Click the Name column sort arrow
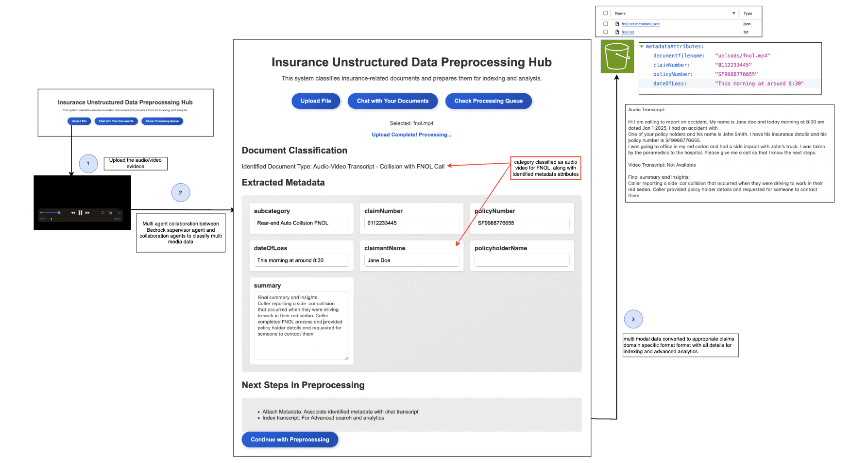868x463 pixels. tap(733, 13)
